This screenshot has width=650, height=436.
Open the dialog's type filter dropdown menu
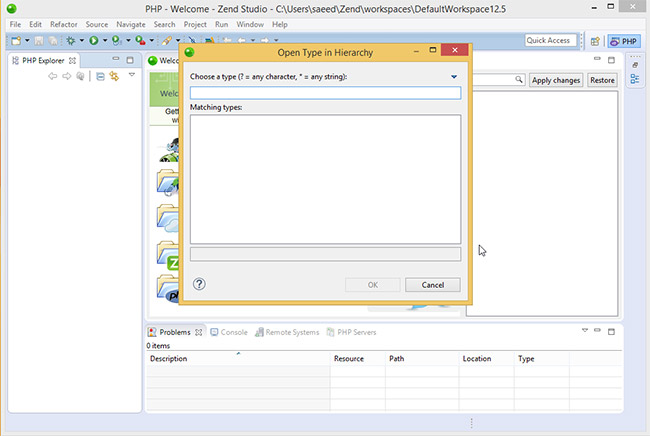pos(454,77)
